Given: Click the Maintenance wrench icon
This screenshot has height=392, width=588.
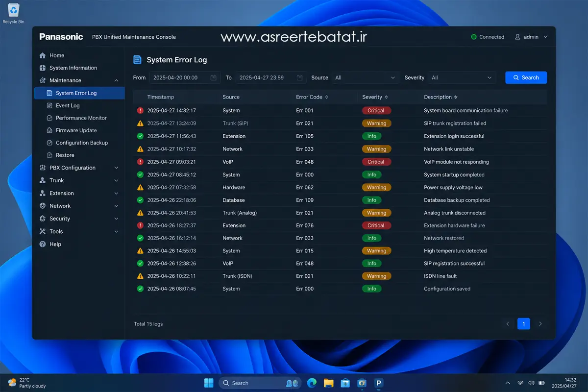Looking at the screenshot, I should pyautogui.click(x=43, y=80).
